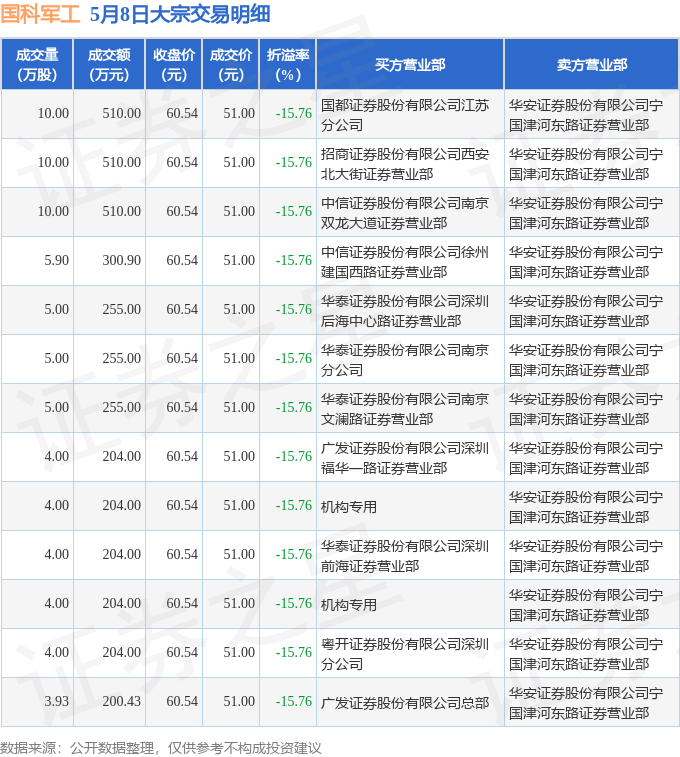Image resolution: width=680 pixels, height=757 pixels.
Task: Select the 收盘价(元) column header
Action: click(x=174, y=65)
